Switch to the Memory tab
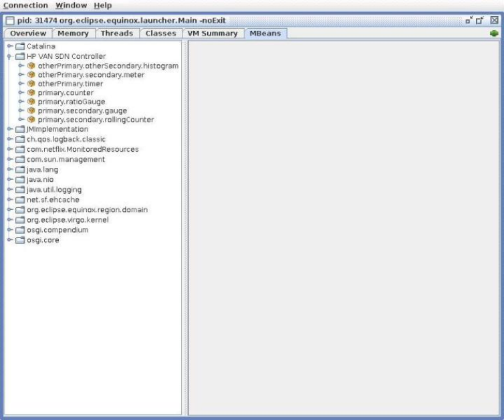504x420 pixels. tap(73, 33)
